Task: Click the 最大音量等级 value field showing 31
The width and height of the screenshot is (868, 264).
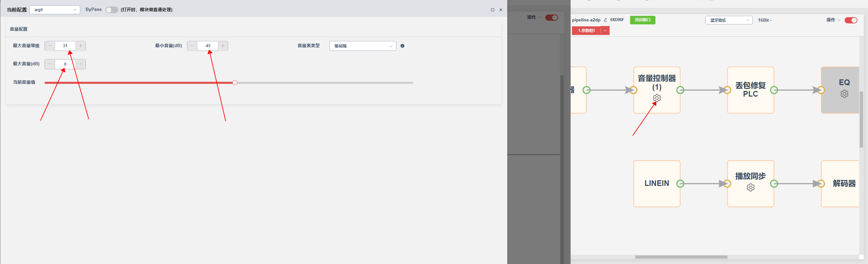Action: click(x=65, y=46)
